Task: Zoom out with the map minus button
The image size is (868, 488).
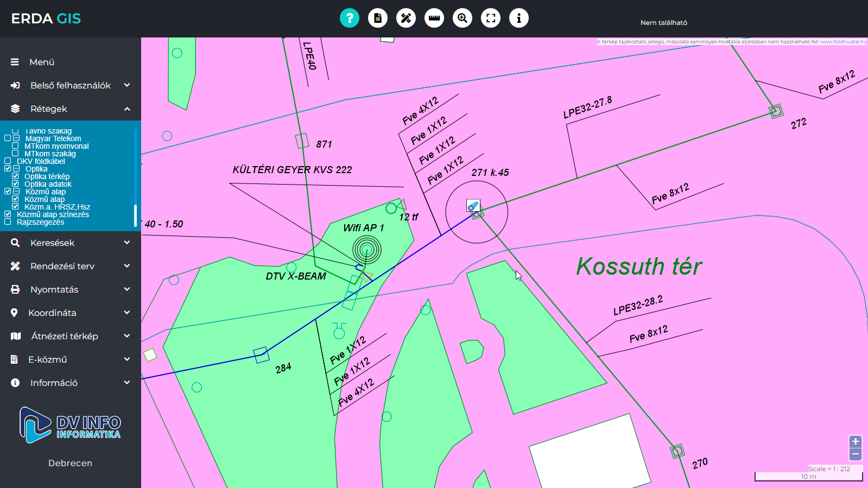Action: click(x=856, y=454)
